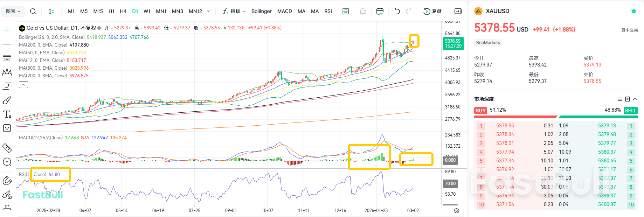Click the 复盘 replay button

(x=432, y=11)
